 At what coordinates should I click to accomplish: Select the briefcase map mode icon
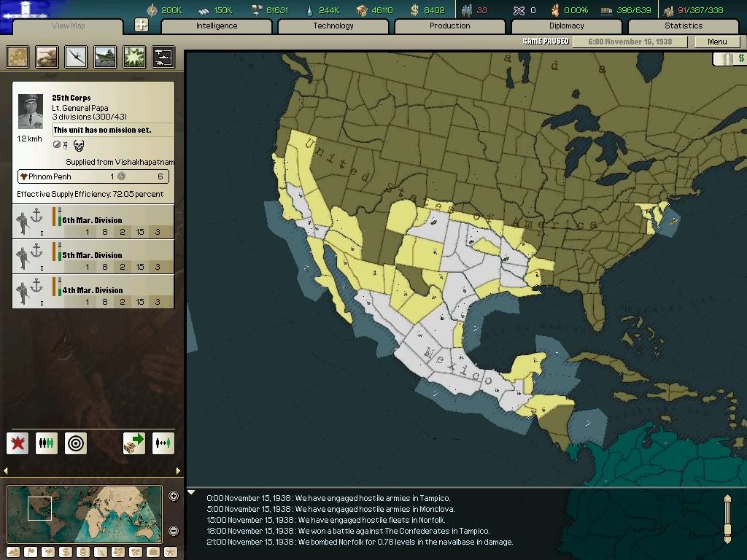[x=153, y=553]
